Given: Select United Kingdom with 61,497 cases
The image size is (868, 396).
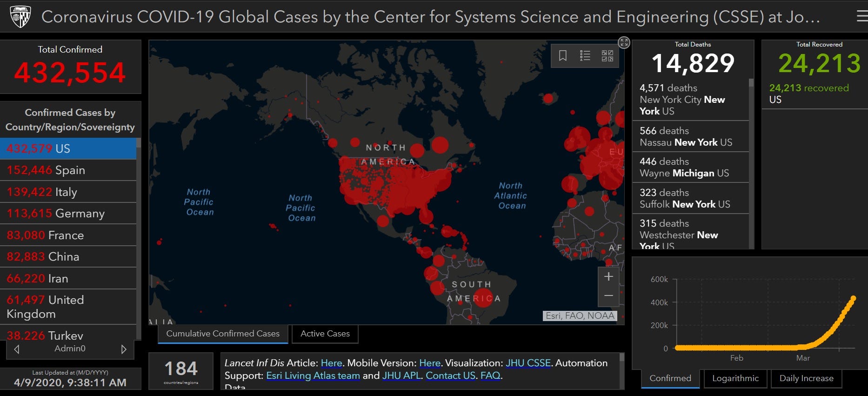Looking at the screenshot, I should (68, 307).
